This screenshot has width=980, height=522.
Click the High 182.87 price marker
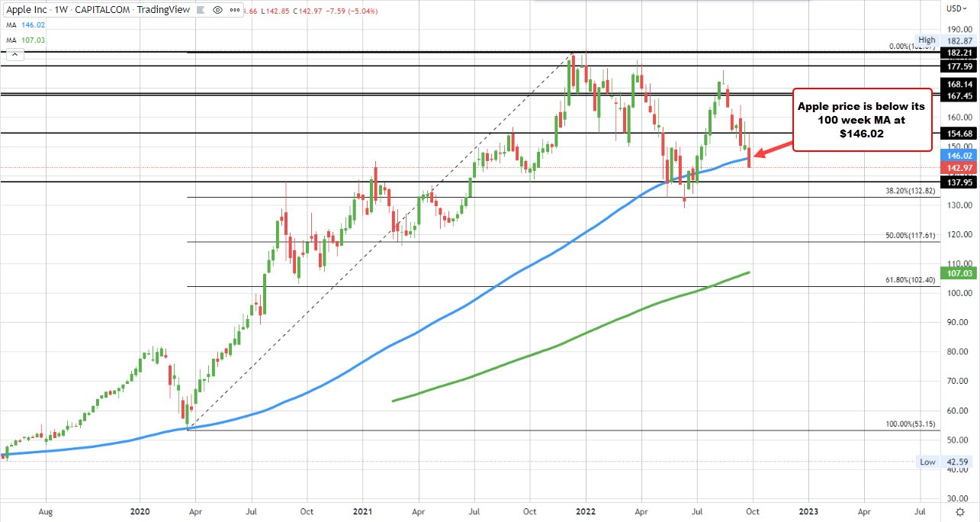945,40
